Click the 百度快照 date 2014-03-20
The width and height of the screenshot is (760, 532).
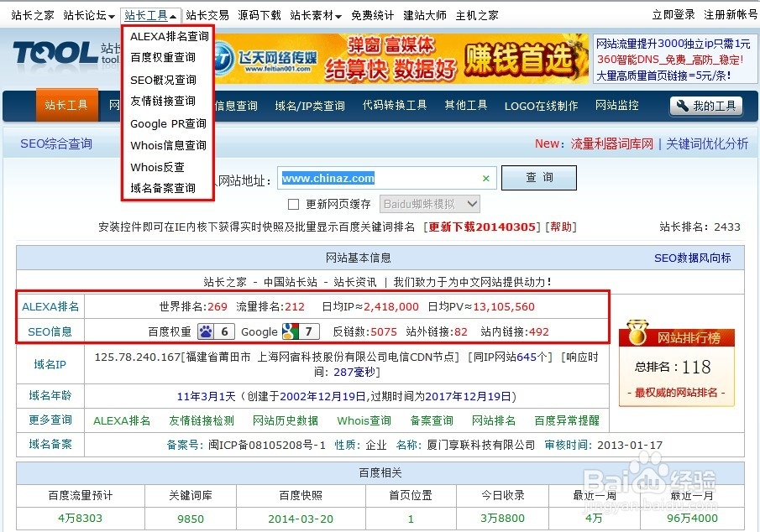point(301,519)
